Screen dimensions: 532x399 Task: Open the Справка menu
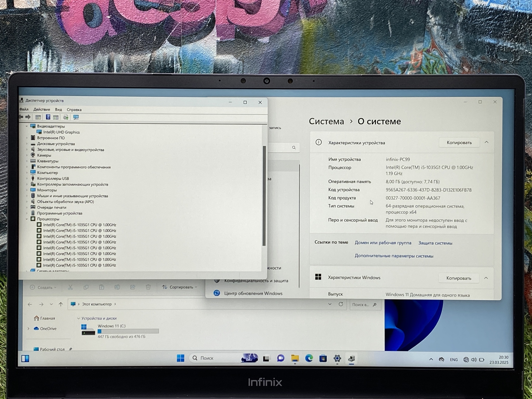point(74,110)
